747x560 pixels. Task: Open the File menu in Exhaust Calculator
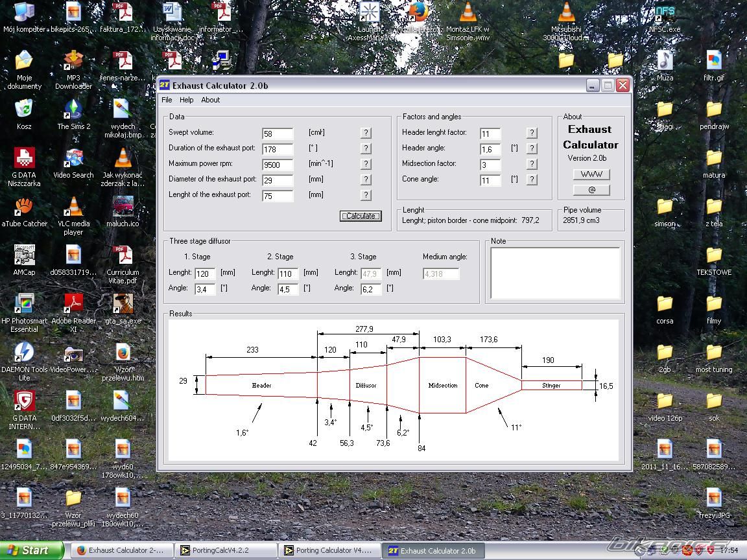[x=167, y=100]
